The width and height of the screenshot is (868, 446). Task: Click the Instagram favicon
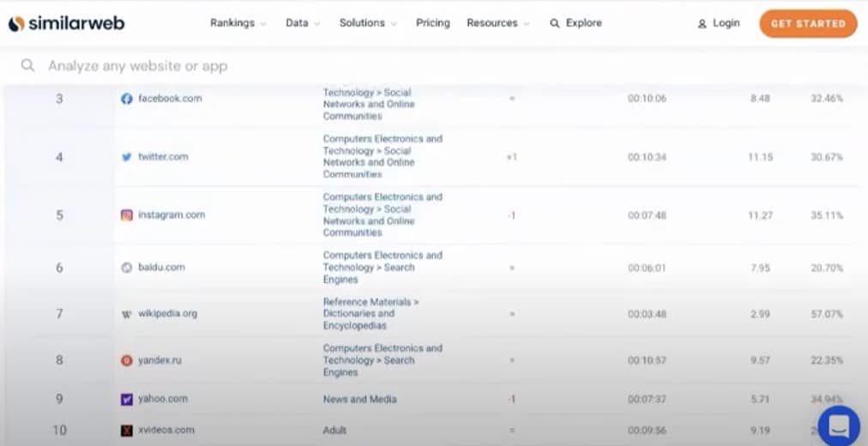coord(127,215)
